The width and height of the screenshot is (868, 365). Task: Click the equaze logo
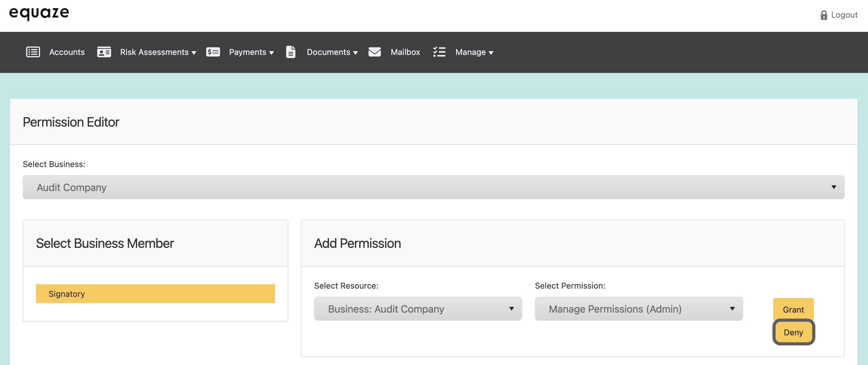click(39, 14)
